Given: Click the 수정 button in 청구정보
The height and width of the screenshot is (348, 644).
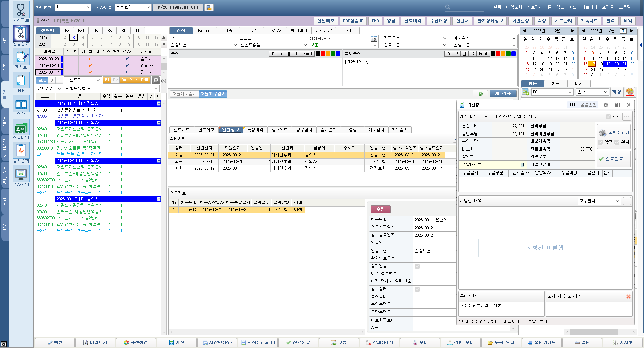Looking at the screenshot, I should pyautogui.click(x=380, y=209).
